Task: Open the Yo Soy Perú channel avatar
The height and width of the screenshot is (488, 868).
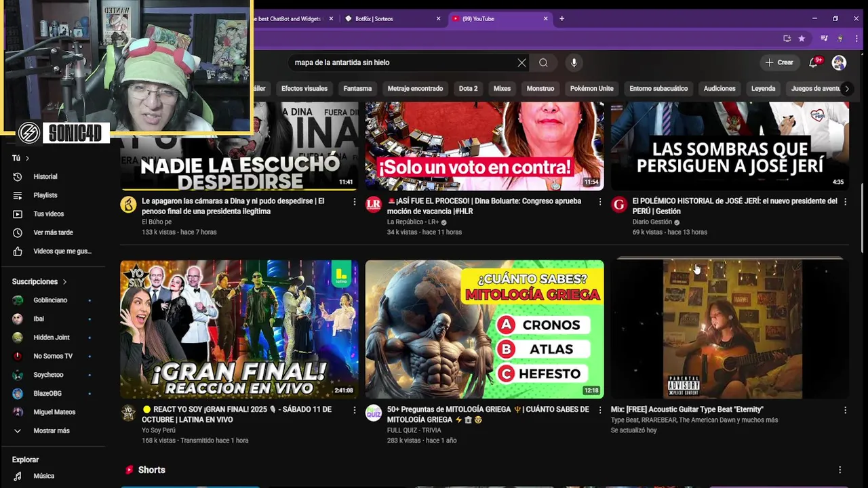Action: point(128,413)
